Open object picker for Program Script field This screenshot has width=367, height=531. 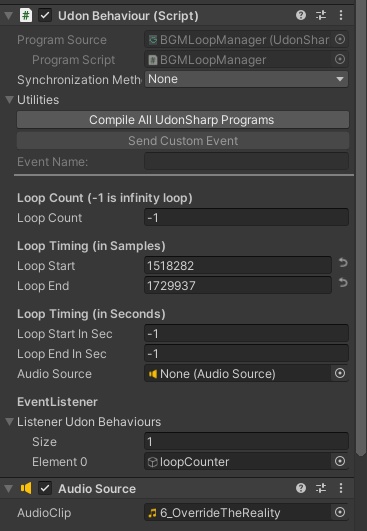tap(340, 60)
